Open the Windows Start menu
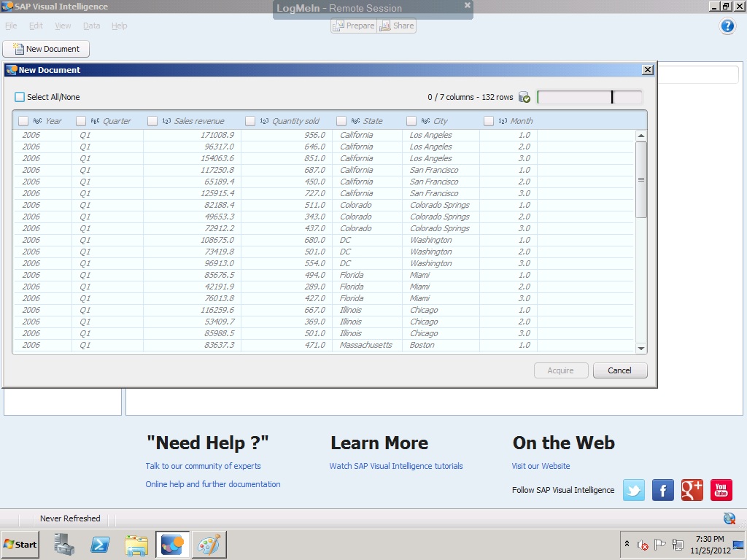 pos(20,544)
